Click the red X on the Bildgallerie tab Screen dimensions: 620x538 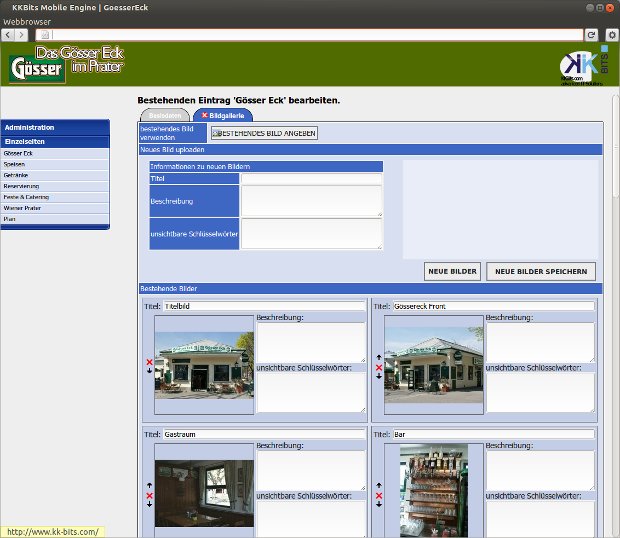coord(204,115)
